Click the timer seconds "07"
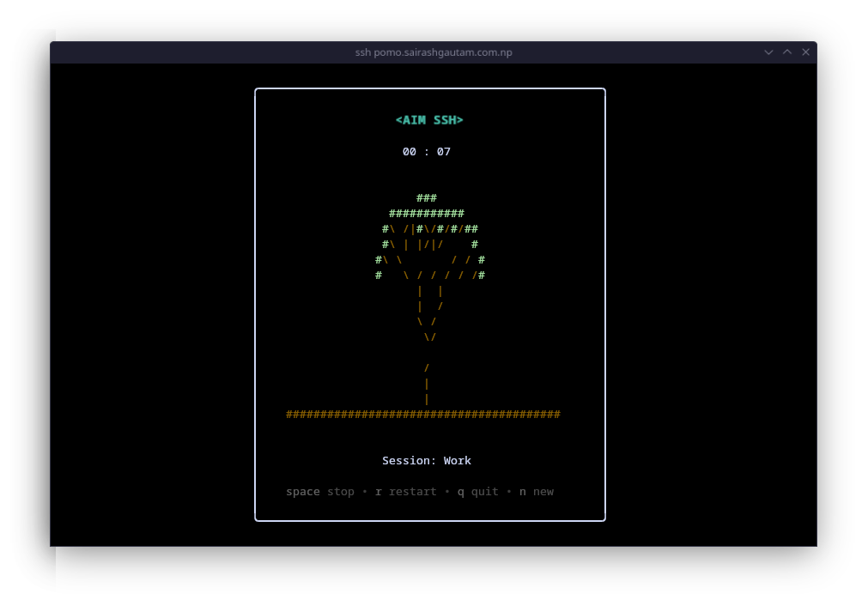The image size is (868, 606). (x=444, y=152)
